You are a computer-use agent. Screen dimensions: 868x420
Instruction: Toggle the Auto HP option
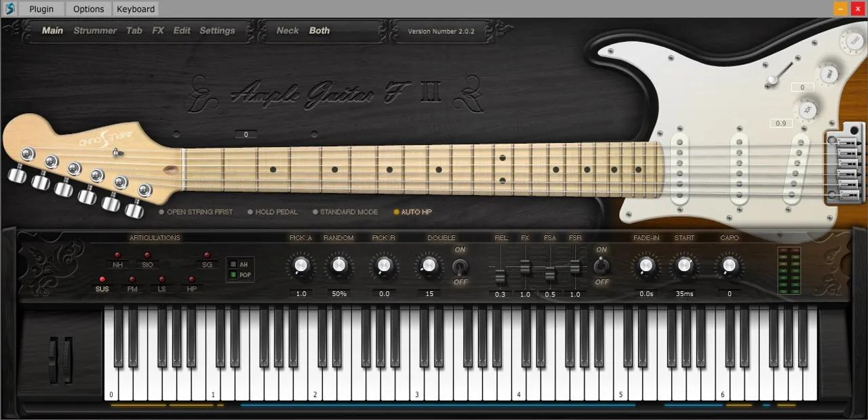413,212
